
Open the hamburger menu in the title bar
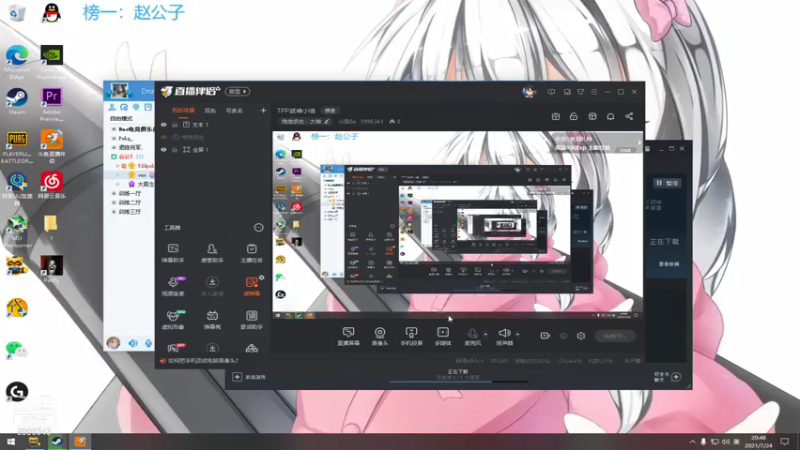(594, 92)
